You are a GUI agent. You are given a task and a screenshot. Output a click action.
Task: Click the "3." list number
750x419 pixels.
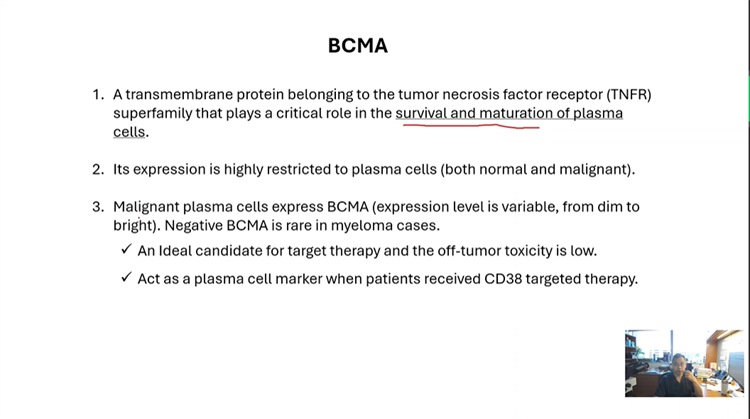pos(98,207)
